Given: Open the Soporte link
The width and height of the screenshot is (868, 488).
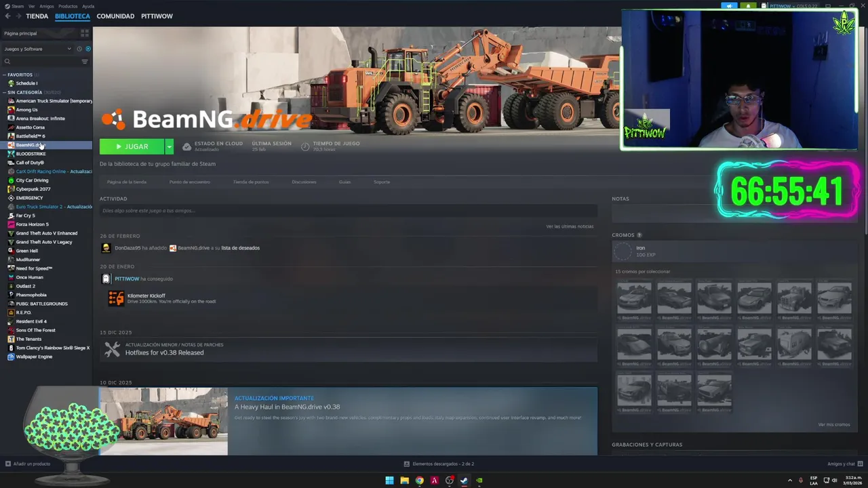Looking at the screenshot, I should (x=382, y=182).
